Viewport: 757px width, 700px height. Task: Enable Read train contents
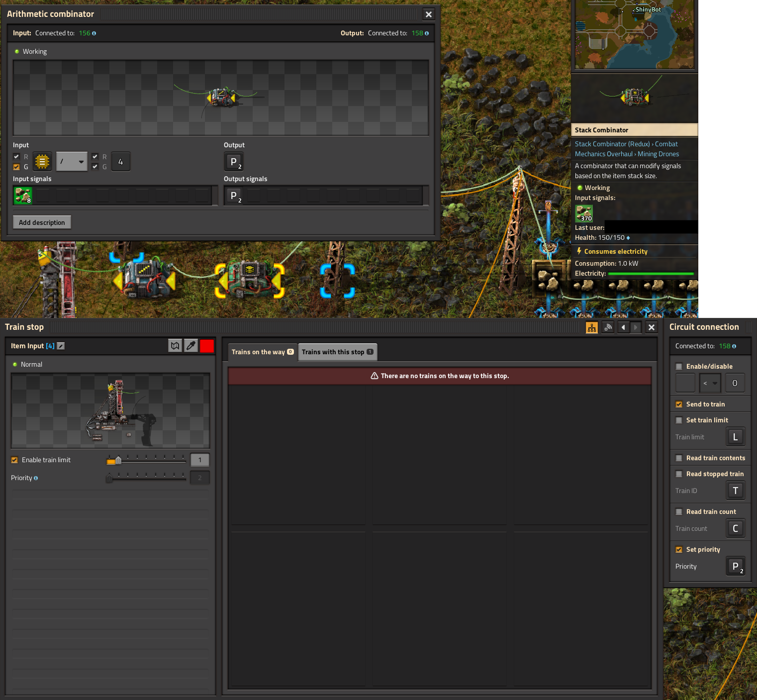pyautogui.click(x=679, y=458)
